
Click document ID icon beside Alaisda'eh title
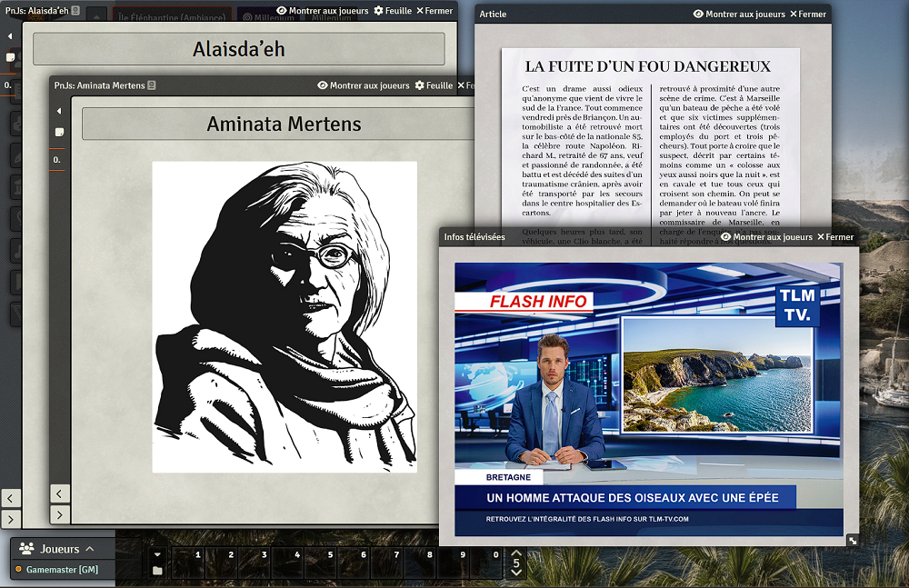75,11
